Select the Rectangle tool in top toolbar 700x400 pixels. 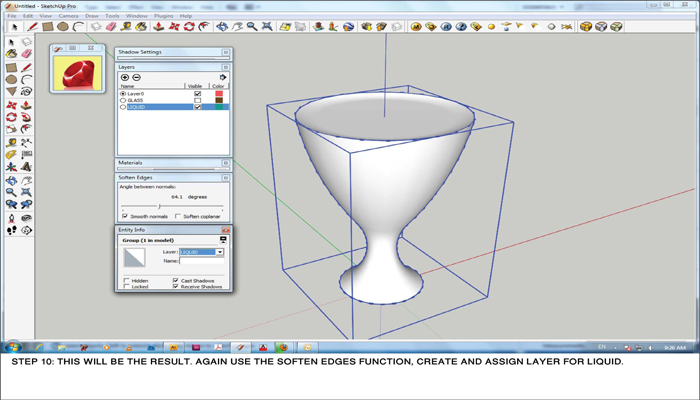click(x=47, y=27)
